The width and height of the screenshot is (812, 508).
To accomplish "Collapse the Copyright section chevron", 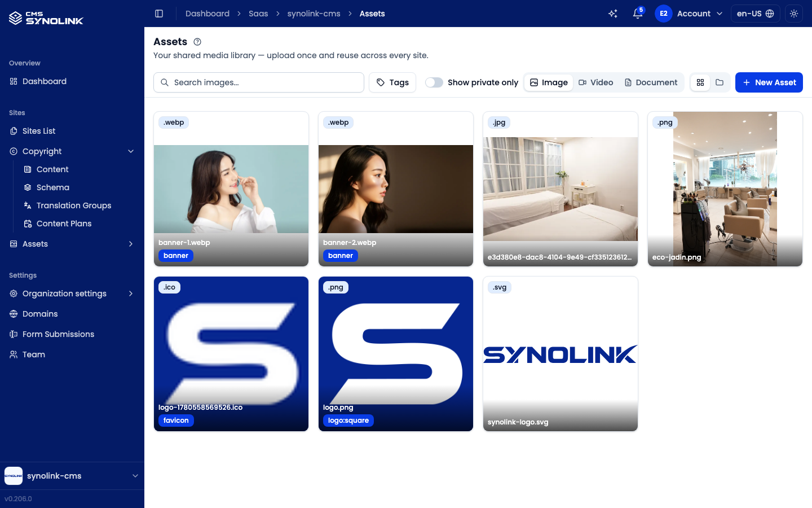I will point(131,151).
